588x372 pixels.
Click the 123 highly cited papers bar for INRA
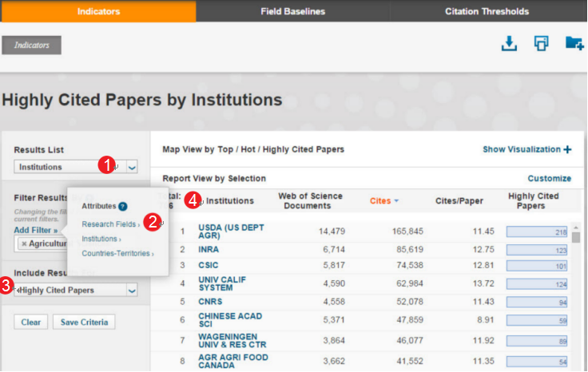[537, 250]
